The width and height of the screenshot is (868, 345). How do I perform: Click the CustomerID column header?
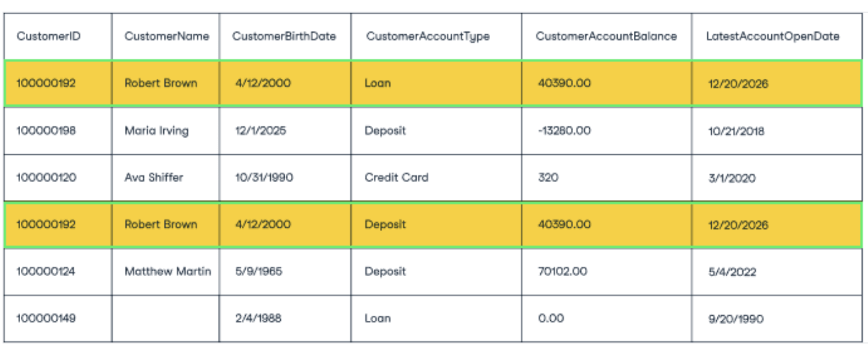click(x=58, y=36)
